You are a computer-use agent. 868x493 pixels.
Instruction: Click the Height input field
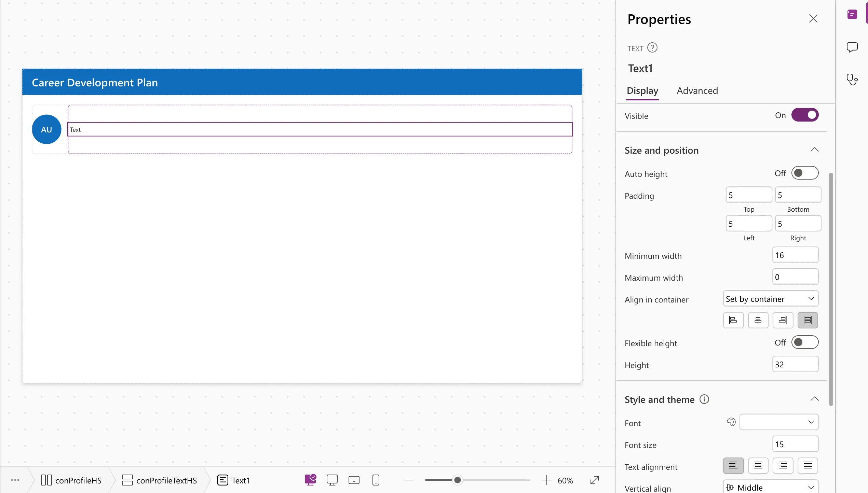pyautogui.click(x=795, y=364)
